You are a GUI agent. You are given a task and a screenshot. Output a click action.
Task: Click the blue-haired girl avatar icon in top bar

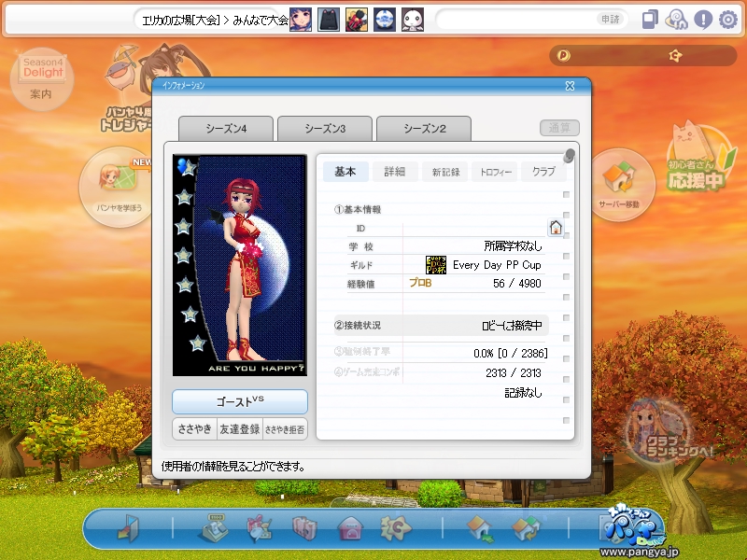tap(301, 20)
